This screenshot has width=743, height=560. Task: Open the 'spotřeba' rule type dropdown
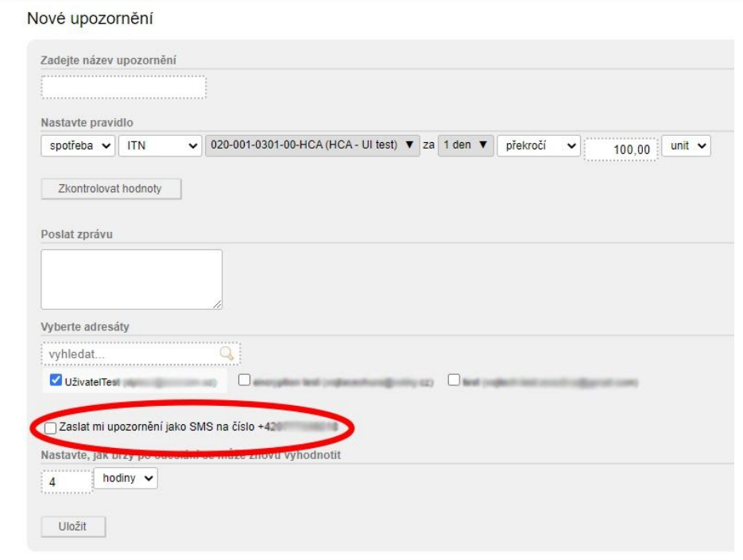click(x=77, y=146)
